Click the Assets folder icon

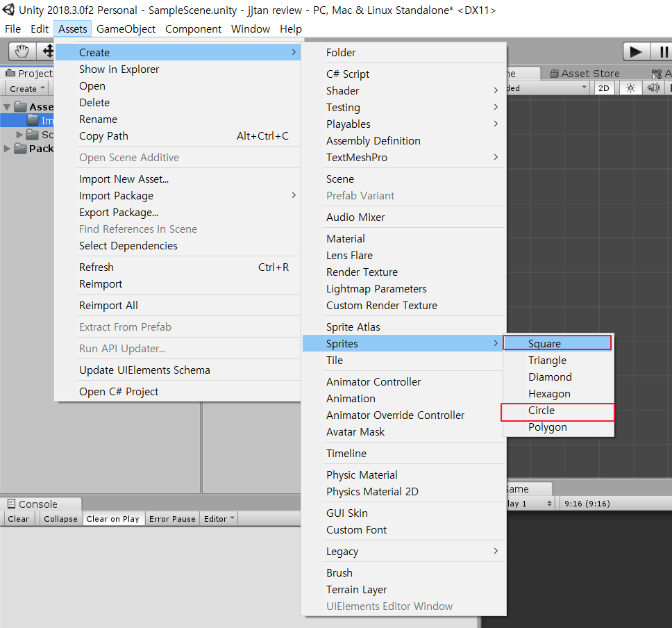click(20, 106)
